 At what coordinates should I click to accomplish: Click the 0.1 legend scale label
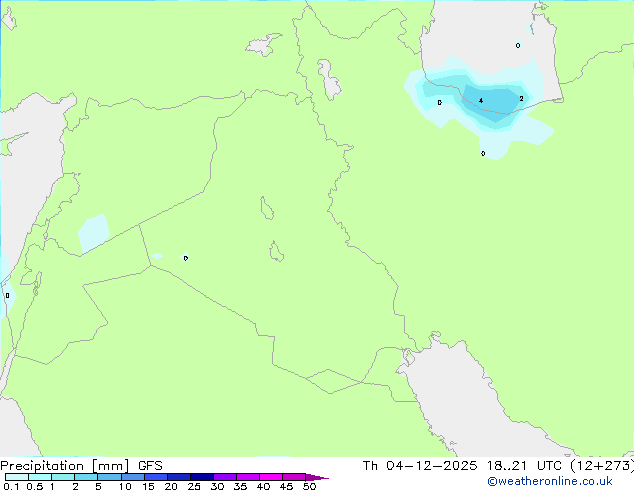tap(11, 486)
